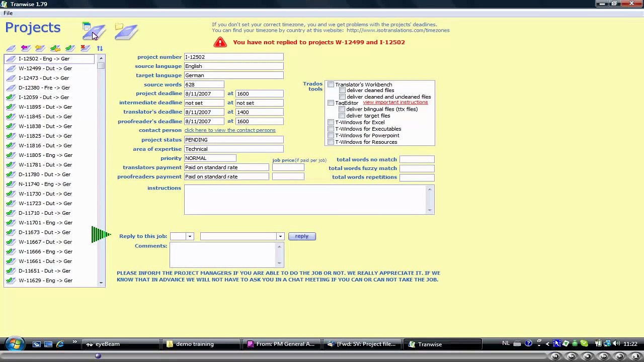The image size is (644, 362).
Task: Select project I-12502 - Eng -> Ger
Action: (49, 59)
